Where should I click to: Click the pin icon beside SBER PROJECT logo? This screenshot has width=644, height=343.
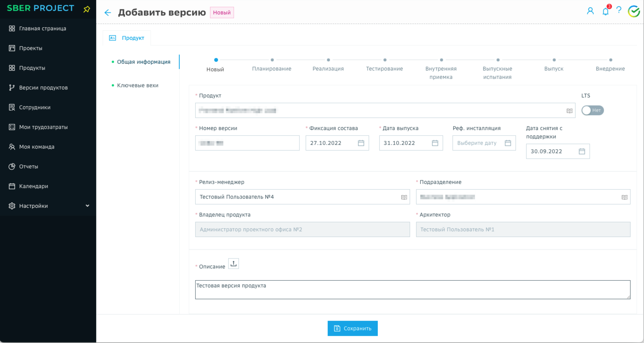pyautogui.click(x=87, y=9)
